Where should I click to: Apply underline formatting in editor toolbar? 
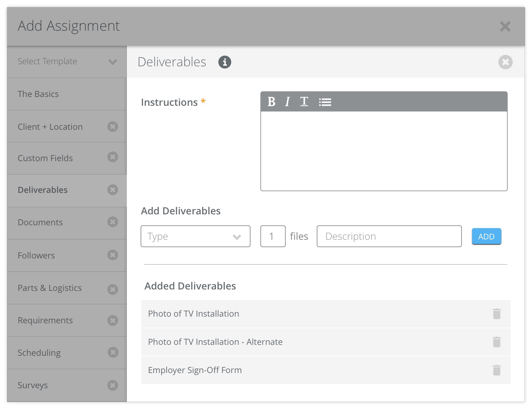click(304, 102)
